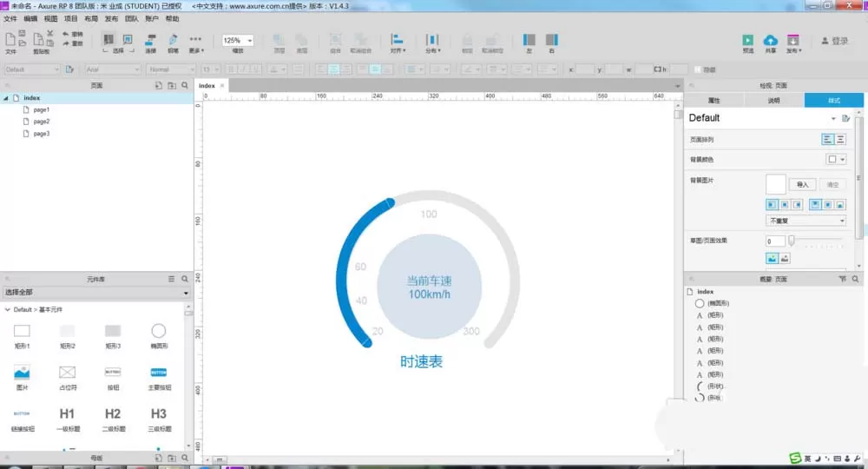Collapse the Default > 基本元件 library group

[x=7, y=309]
